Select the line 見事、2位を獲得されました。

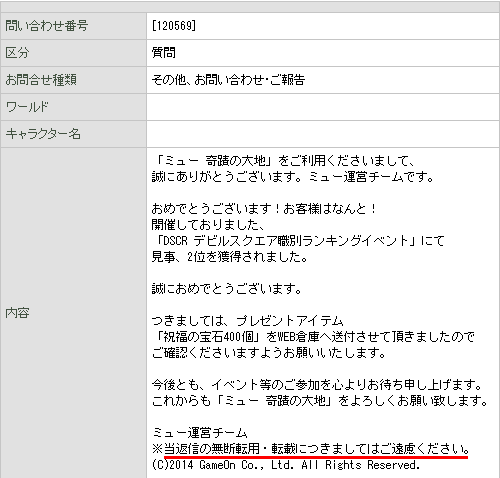point(230,257)
